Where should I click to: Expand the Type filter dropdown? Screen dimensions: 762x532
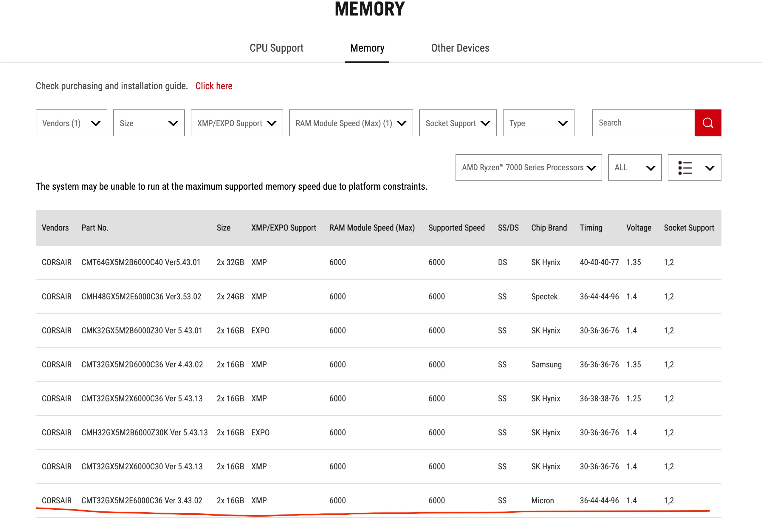[538, 123]
